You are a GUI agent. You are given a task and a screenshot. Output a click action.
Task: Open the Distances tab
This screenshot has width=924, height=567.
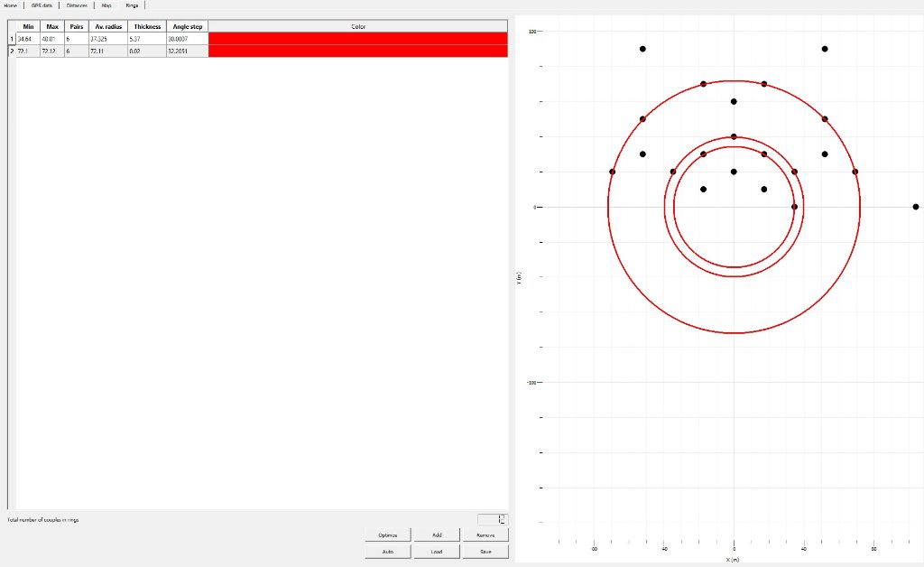77,5
